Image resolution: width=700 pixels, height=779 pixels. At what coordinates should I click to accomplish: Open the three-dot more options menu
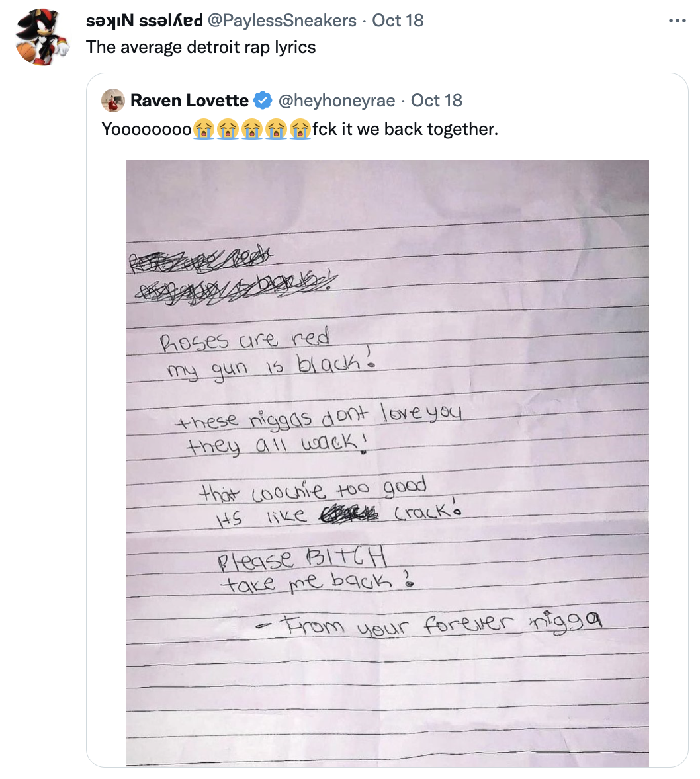676,20
